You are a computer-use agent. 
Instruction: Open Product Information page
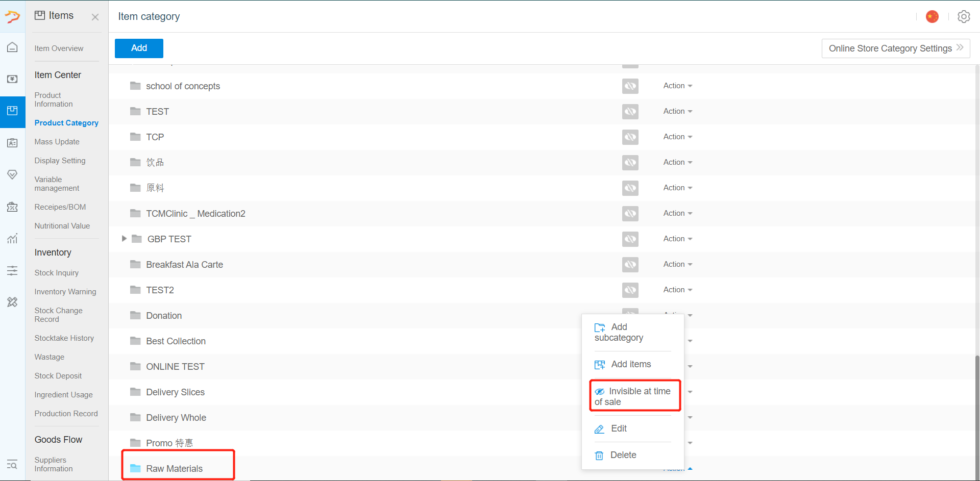pos(54,99)
